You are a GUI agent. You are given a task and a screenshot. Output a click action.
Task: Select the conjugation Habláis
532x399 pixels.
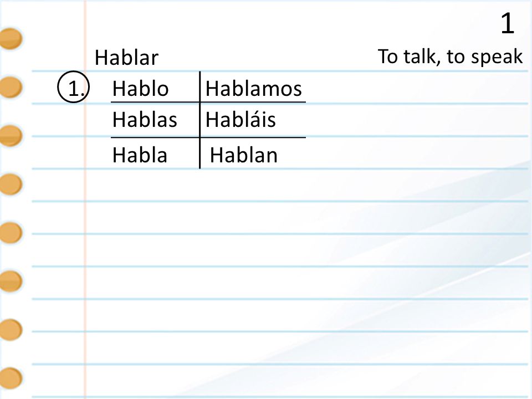[x=241, y=119]
